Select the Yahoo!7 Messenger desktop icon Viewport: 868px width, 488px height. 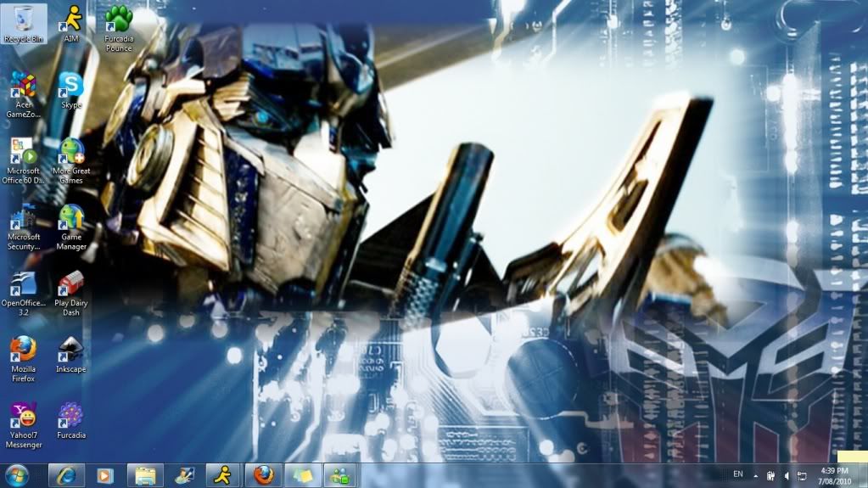(x=24, y=417)
